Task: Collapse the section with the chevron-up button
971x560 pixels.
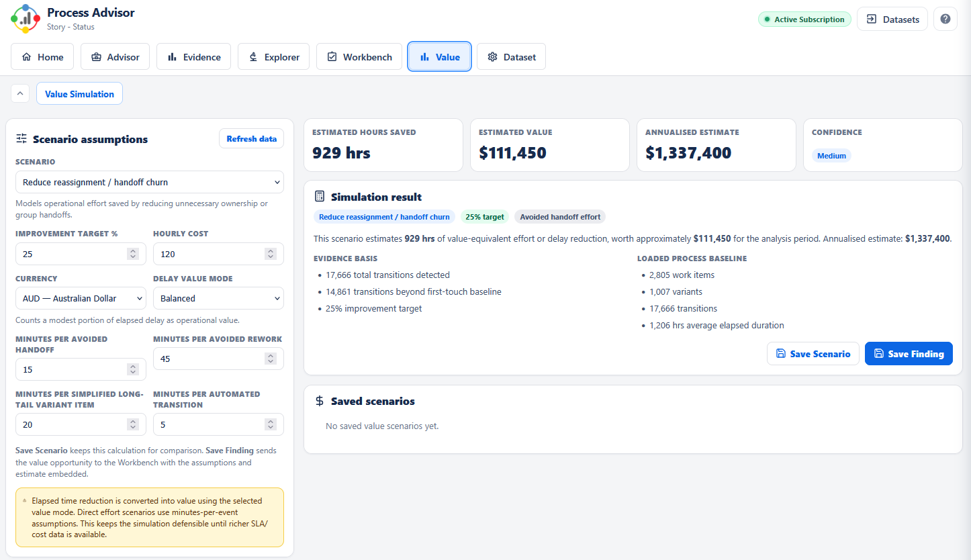Action: click(19, 94)
